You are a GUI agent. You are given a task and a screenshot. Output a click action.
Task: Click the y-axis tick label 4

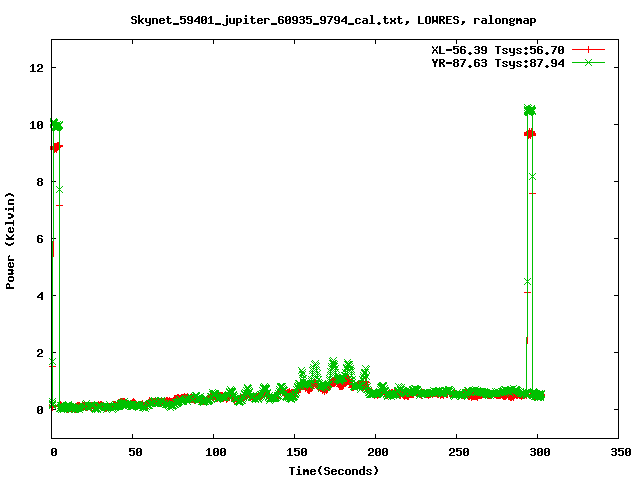(x=40, y=296)
